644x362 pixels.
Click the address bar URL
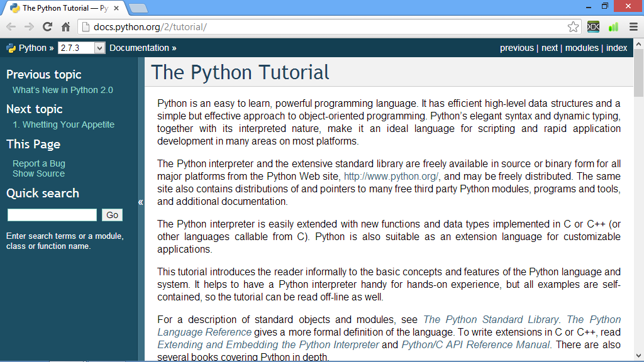pyautogui.click(x=150, y=27)
